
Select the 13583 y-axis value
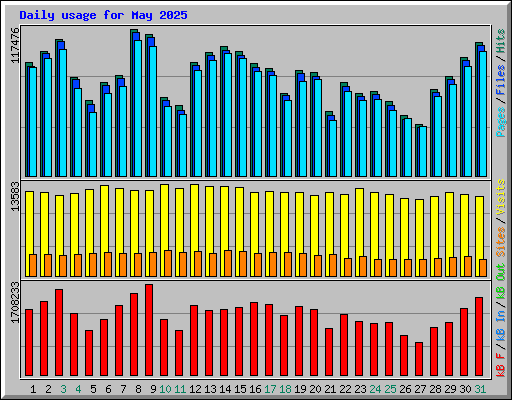pos(15,196)
